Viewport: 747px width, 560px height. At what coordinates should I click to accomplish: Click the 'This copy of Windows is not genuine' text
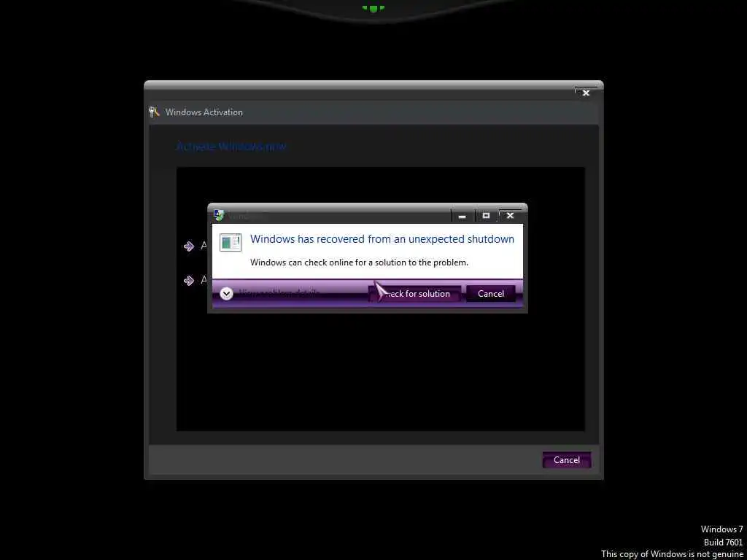[672, 554]
